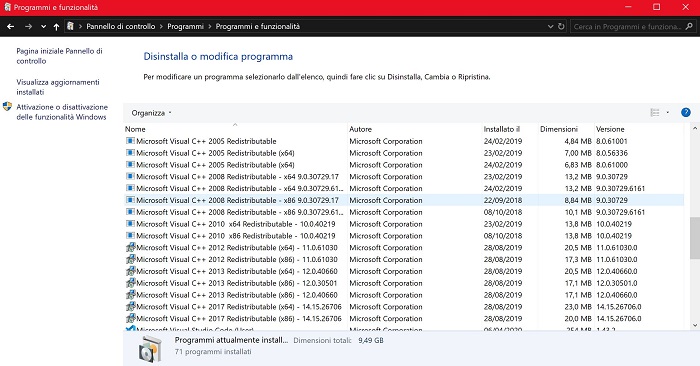700x366 pixels.
Task: Open Attivazione o disattivazione delle funzionalità Windows
Action: (x=62, y=112)
